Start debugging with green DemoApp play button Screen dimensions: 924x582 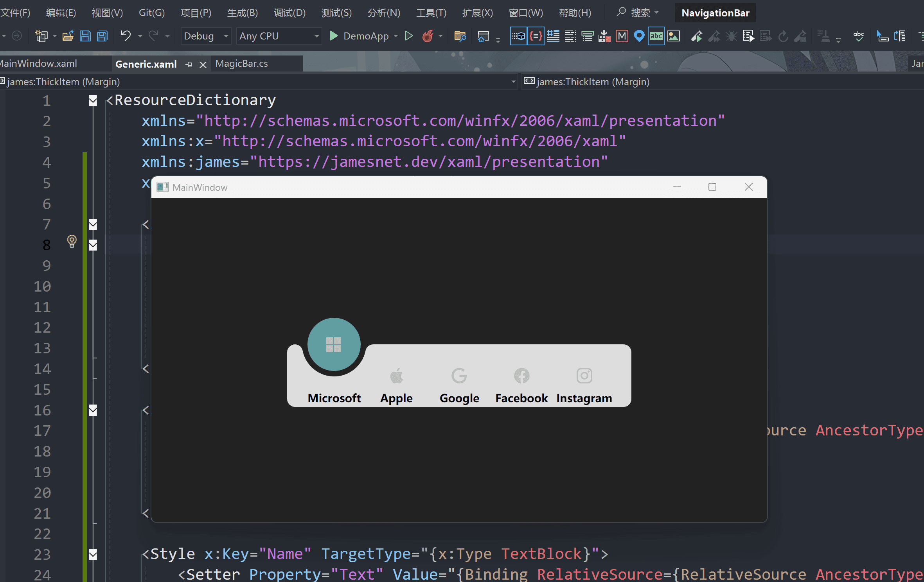333,36
